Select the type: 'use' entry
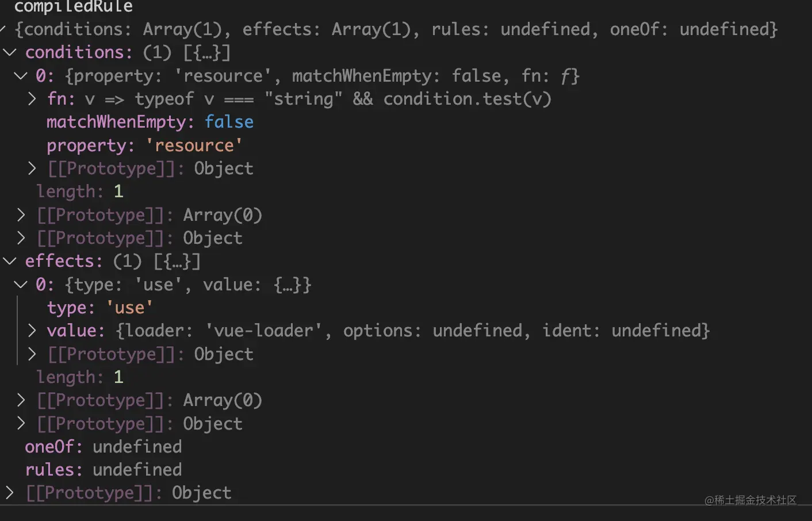The image size is (812, 521). pos(99,308)
